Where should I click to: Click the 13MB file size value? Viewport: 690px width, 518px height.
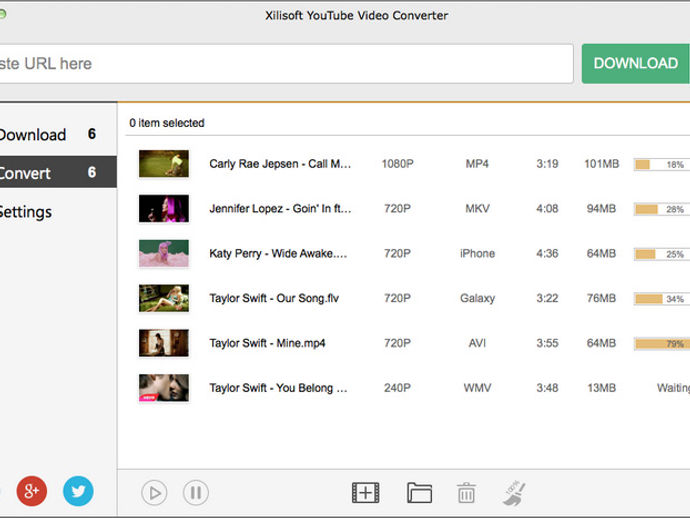601,388
